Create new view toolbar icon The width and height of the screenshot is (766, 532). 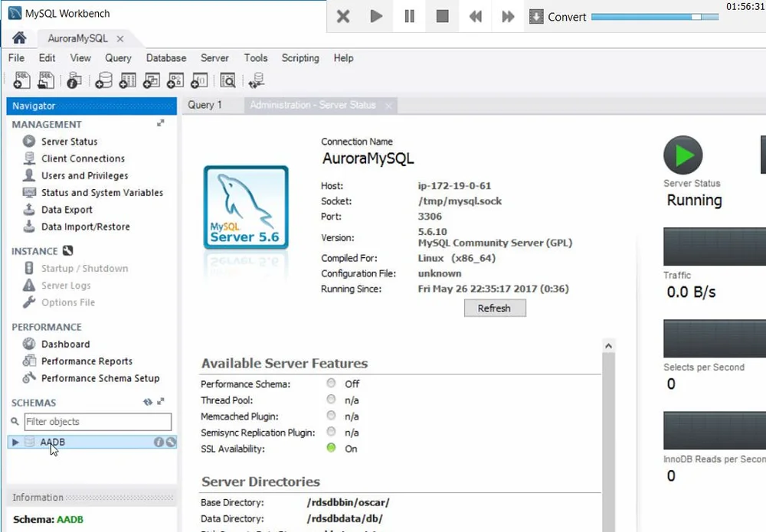[152, 80]
